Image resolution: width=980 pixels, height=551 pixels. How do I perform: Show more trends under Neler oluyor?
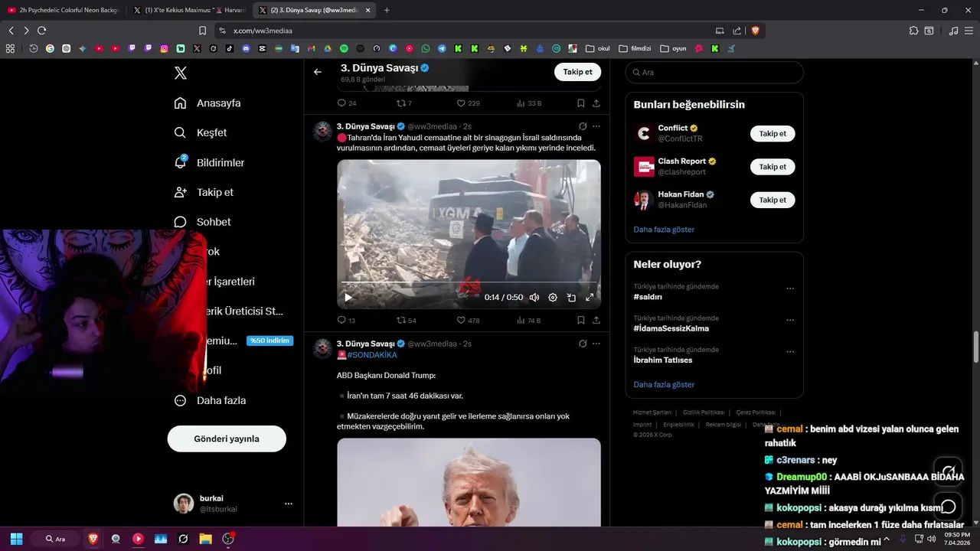(x=664, y=384)
